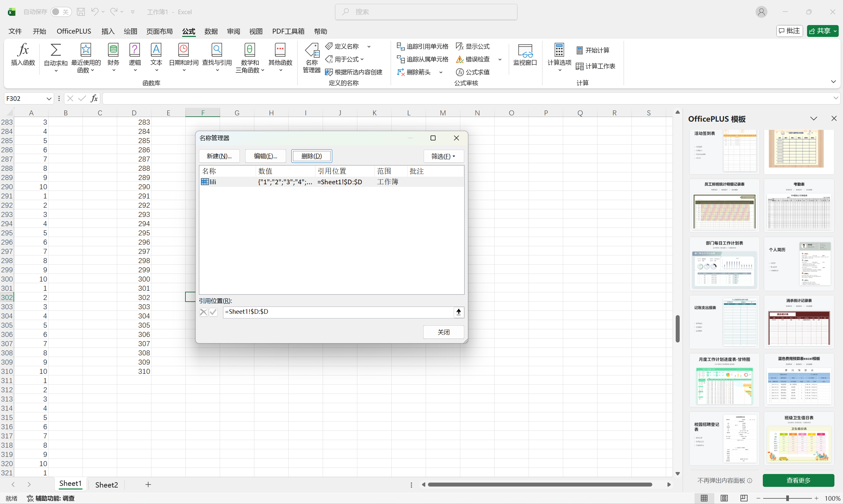Image resolution: width=843 pixels, height=504 pixels.
Task: Expand the Filter dropdown in Name Manager
Action: point(443,156)
